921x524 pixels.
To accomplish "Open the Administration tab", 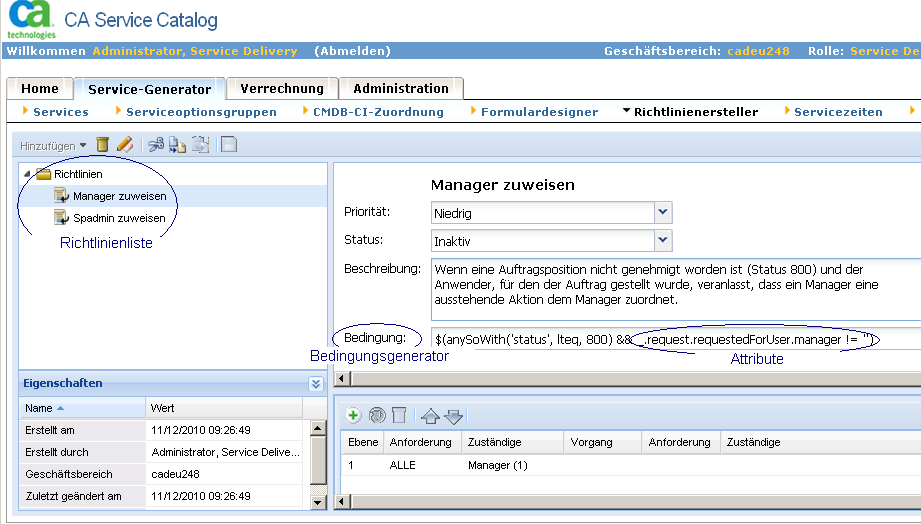I will point(400,89).
